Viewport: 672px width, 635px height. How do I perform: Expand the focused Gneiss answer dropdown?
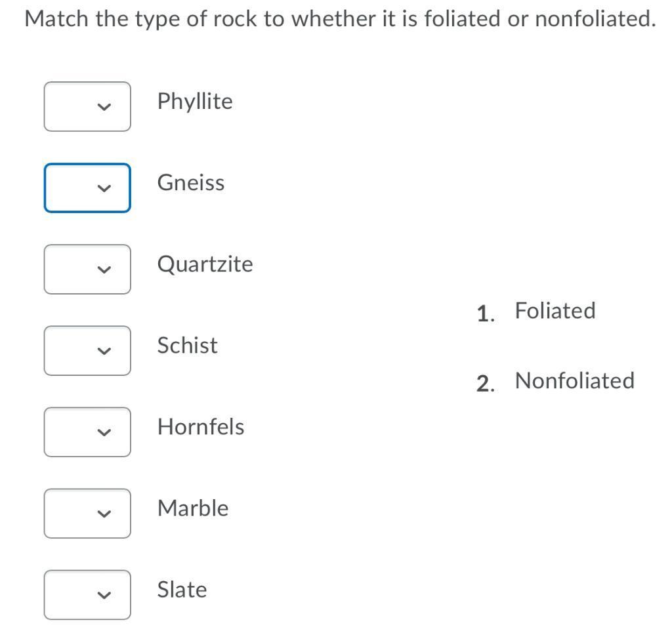[87, 188]
